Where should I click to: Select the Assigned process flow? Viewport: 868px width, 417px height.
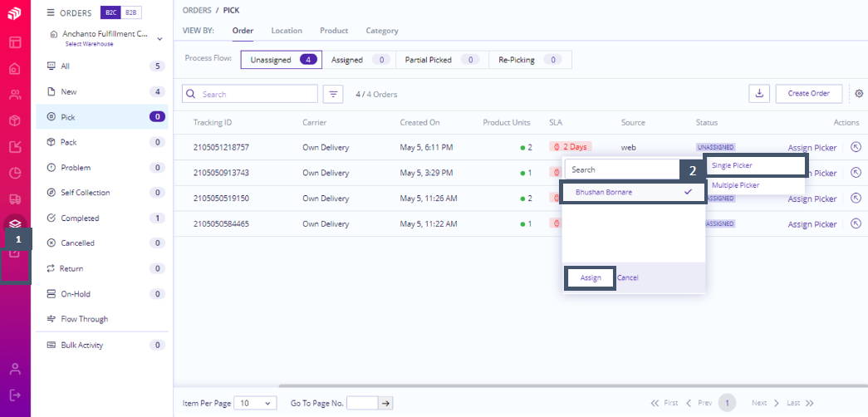click(x=359, y=60)
